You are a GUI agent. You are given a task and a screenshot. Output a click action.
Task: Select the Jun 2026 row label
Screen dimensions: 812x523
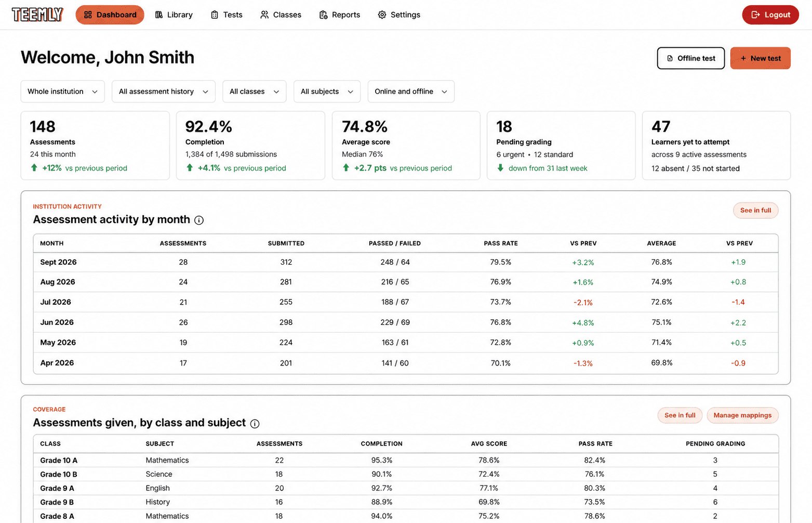click(57, 322)
